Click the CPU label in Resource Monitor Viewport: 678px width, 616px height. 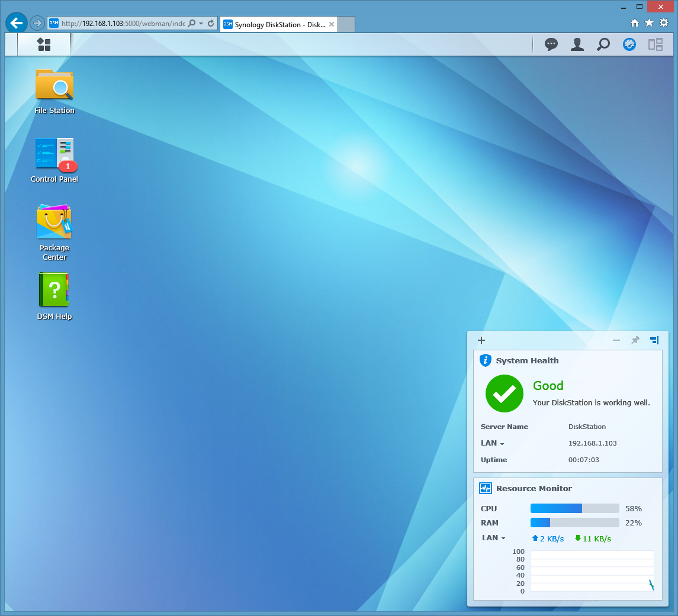[x=489, y=509]
